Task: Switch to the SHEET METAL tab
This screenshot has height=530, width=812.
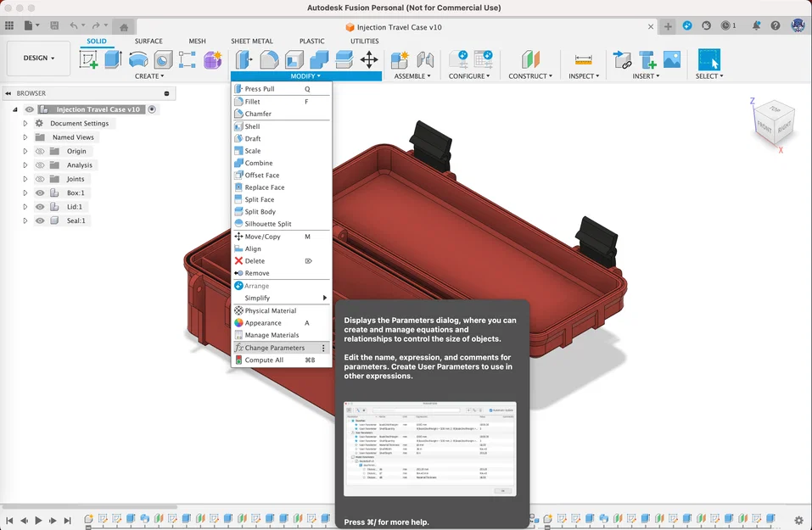Action: (252, 41)
